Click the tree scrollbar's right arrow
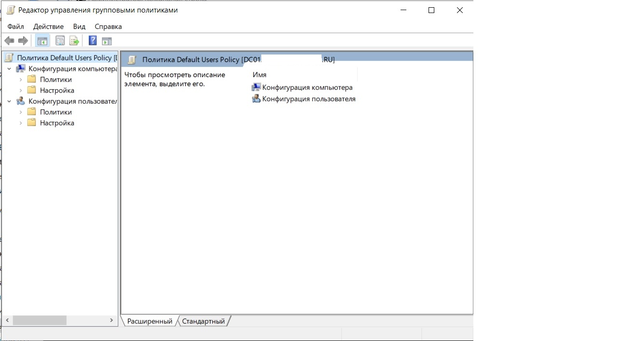 tap(111, 320)
